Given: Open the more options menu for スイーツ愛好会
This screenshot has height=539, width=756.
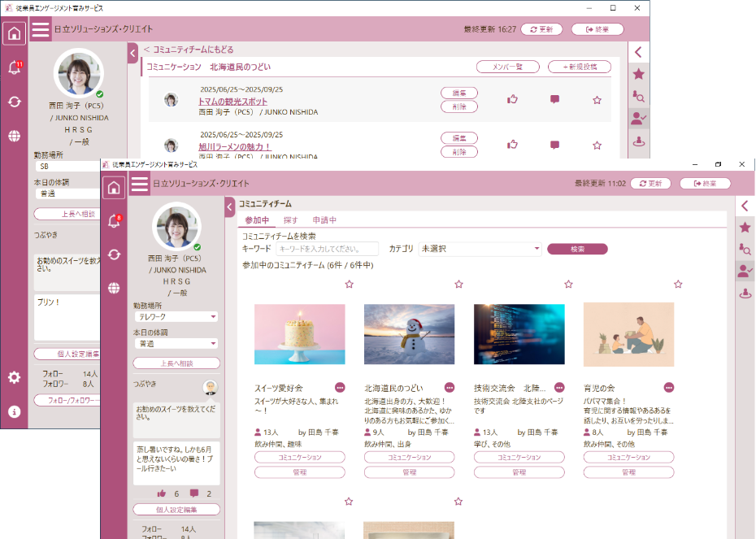Looking at the screenshot, I should 340,388.
